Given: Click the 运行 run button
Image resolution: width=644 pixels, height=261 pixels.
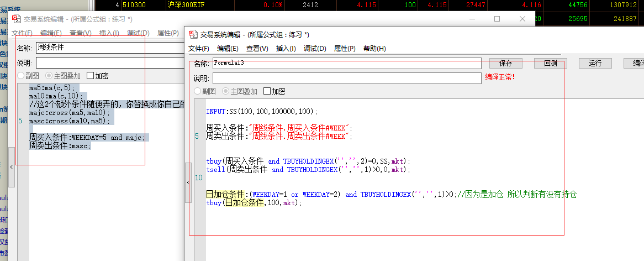Looking at the screenshot, I should [595, 63].
